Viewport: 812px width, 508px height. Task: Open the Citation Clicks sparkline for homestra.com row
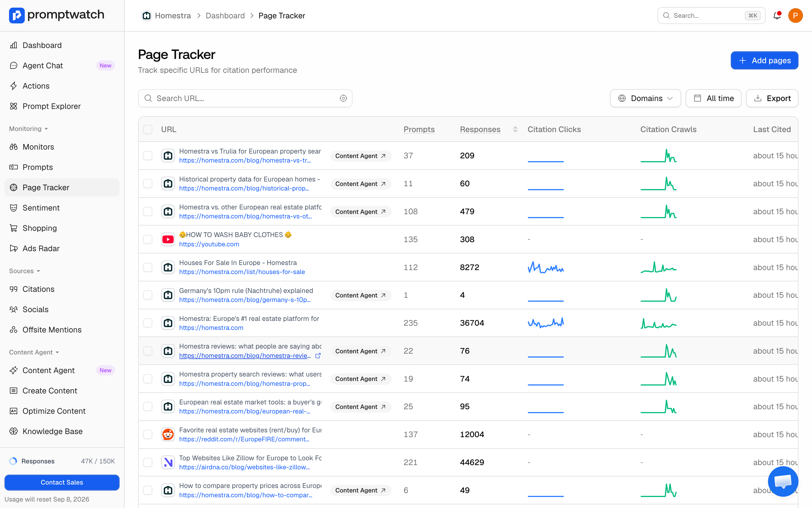click(x=546, y=323)
